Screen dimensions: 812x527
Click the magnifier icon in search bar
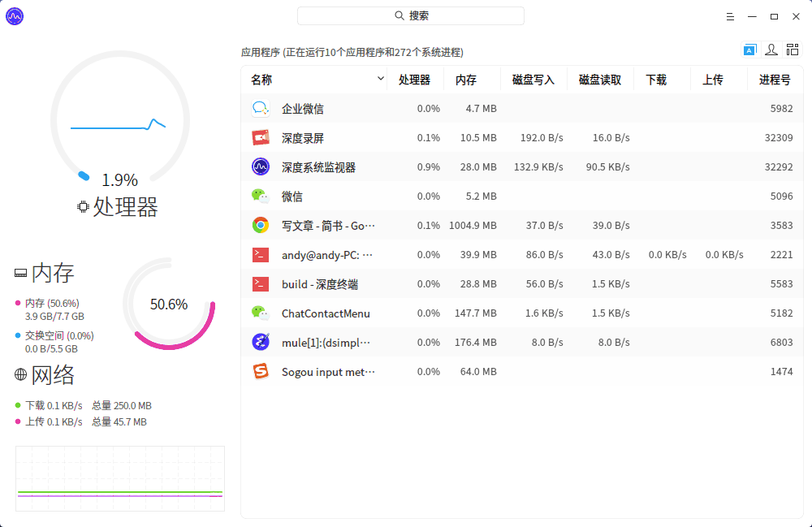pyautogui.click(x=399, y=15)
